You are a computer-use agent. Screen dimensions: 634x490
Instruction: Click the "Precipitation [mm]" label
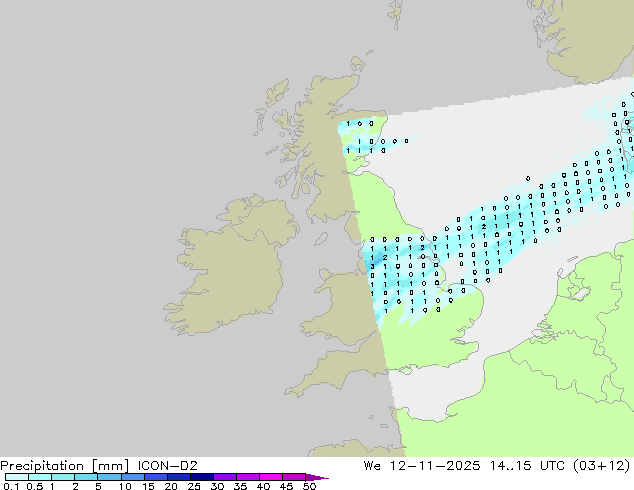65,466
